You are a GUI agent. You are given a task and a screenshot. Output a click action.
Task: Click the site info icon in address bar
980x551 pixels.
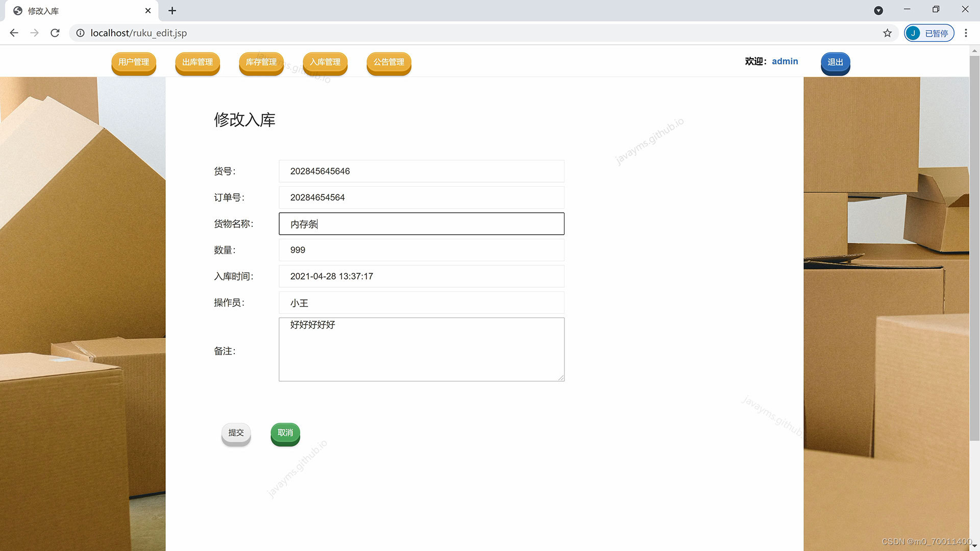(x=80, y=33)
